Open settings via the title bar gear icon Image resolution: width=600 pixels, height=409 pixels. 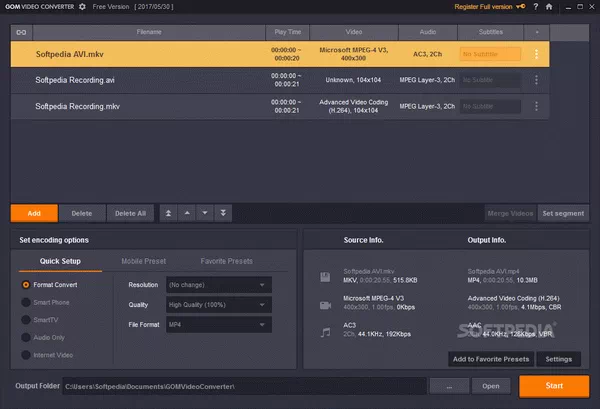82,7
